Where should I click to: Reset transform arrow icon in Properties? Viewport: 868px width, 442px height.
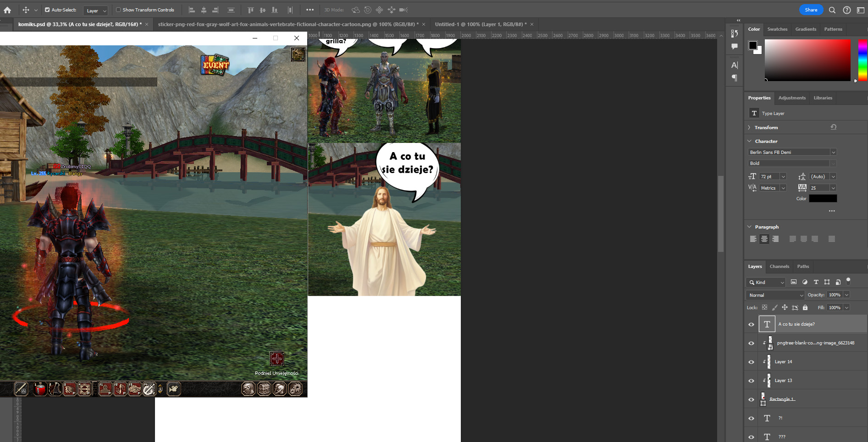click(834, 127)
